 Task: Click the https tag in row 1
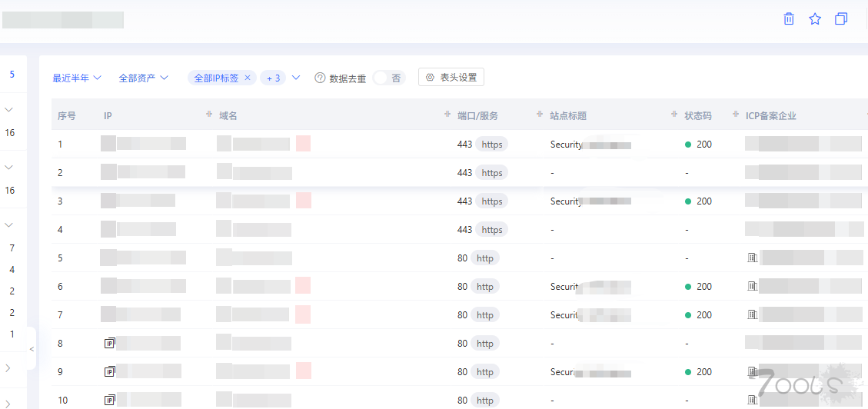click(491, 145)
